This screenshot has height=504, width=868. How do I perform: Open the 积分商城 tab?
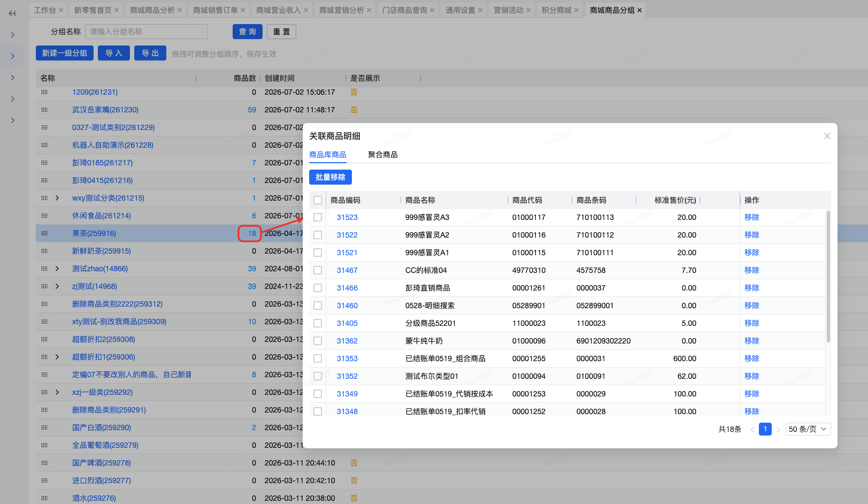[x=557, y=10]
